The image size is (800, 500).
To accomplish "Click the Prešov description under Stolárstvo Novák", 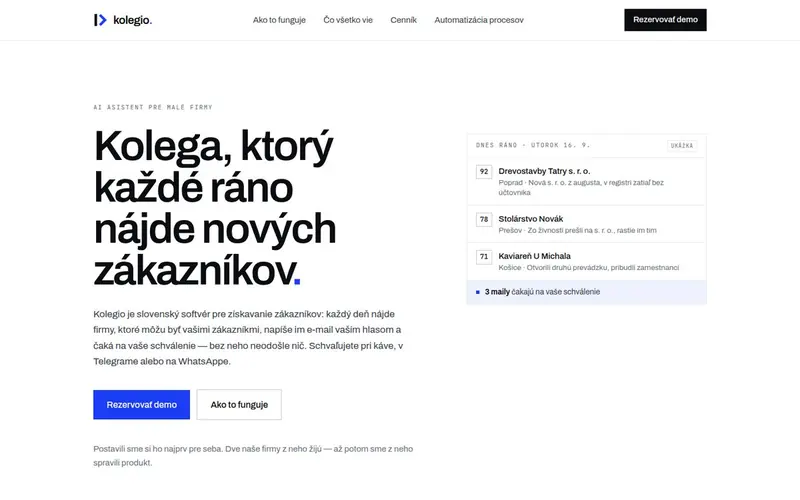I will [x=578, y=231].
